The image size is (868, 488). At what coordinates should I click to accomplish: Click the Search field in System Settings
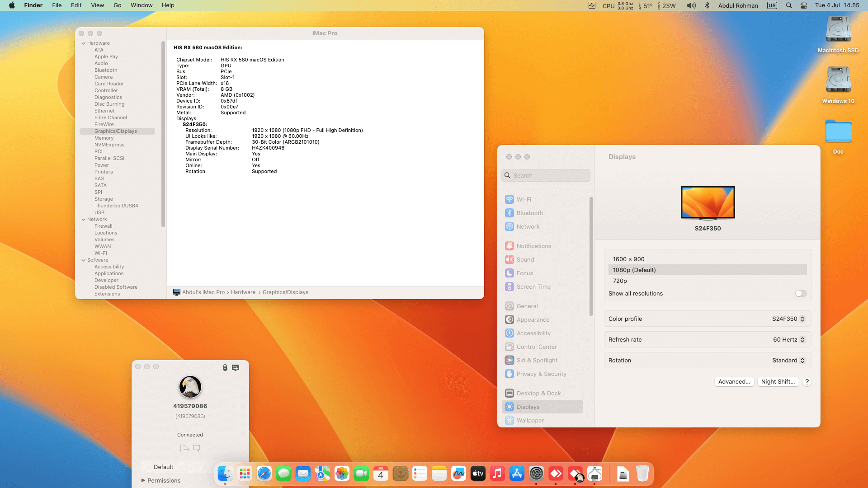[546, 175]
